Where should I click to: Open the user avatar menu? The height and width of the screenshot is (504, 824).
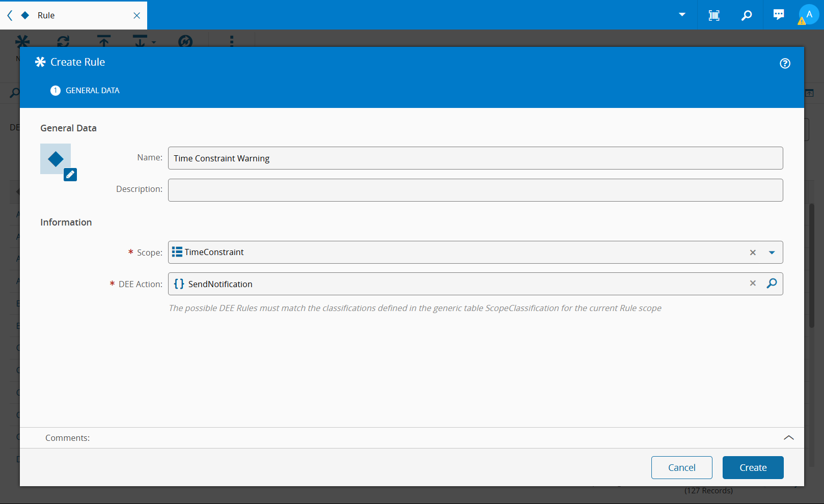(809, 15)
